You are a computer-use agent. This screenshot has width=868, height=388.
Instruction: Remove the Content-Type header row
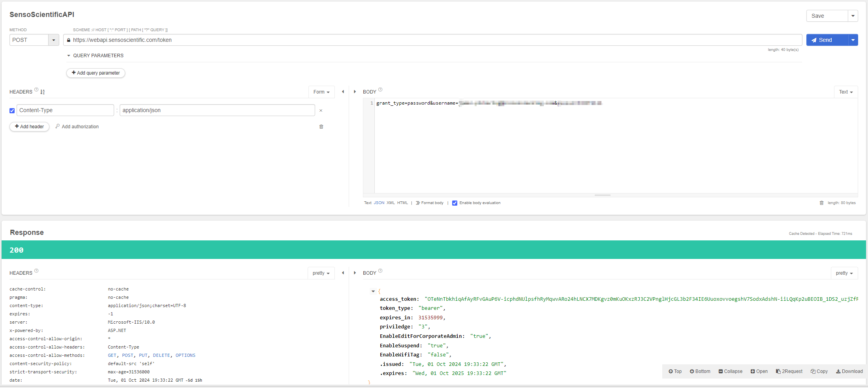click(x=321, y=111)
